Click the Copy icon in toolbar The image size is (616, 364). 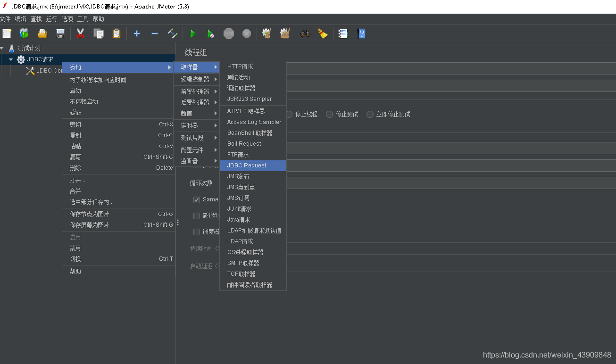(99, 33)
